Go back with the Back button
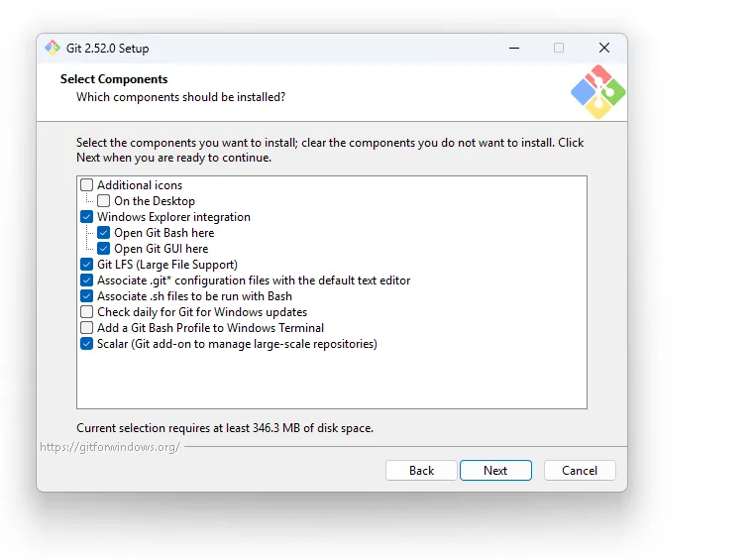This screenshot has width=756, height=559. 421,471
